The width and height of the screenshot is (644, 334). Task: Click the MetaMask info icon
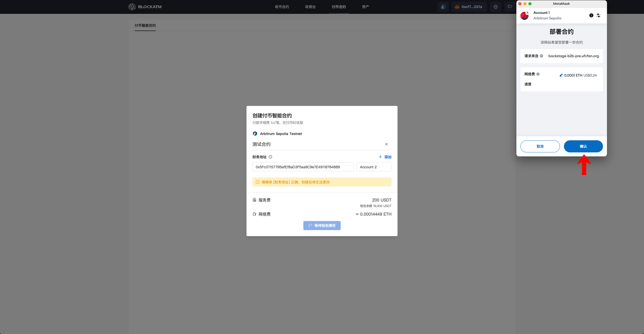[591, 15]
